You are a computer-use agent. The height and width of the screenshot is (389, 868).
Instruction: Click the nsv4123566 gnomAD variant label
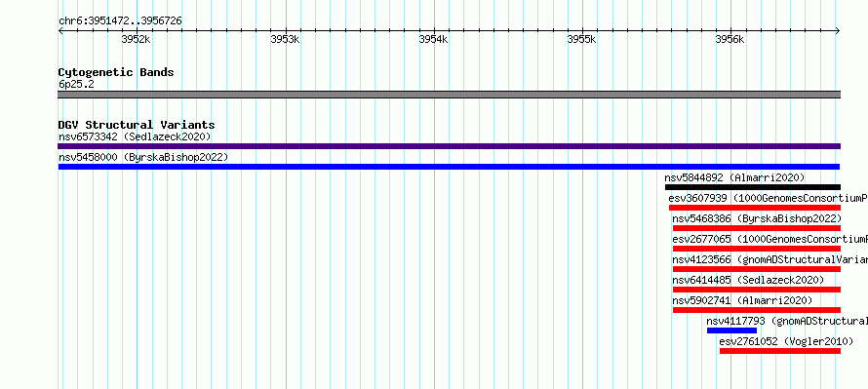click(770, 259)
